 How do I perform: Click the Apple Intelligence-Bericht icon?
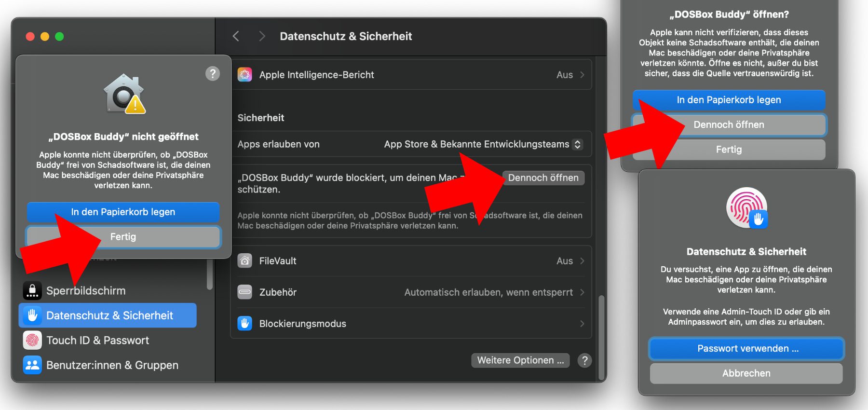245,75
